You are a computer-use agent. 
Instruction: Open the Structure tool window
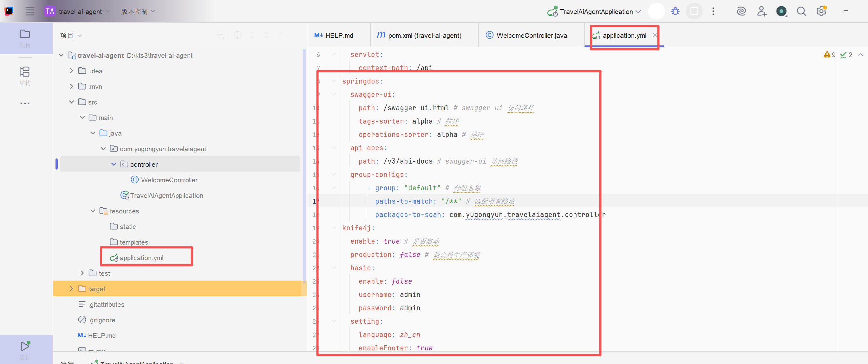pos(25,76)
